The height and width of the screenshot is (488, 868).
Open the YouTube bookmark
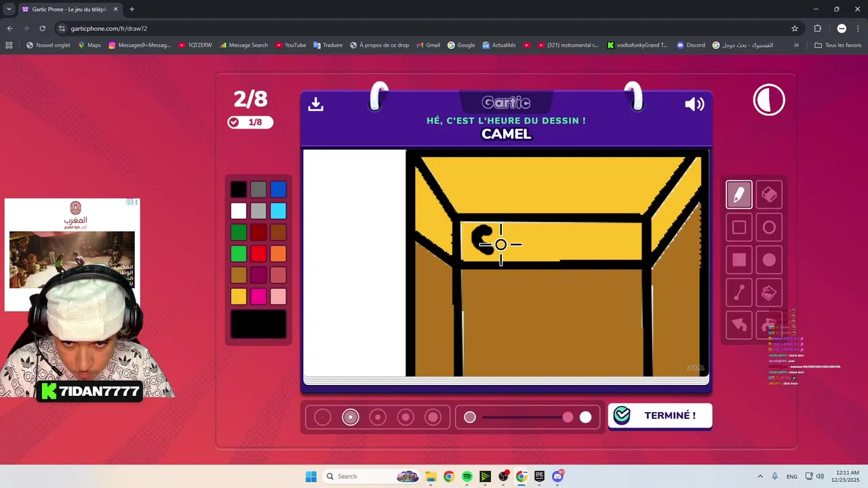(290, 45)
